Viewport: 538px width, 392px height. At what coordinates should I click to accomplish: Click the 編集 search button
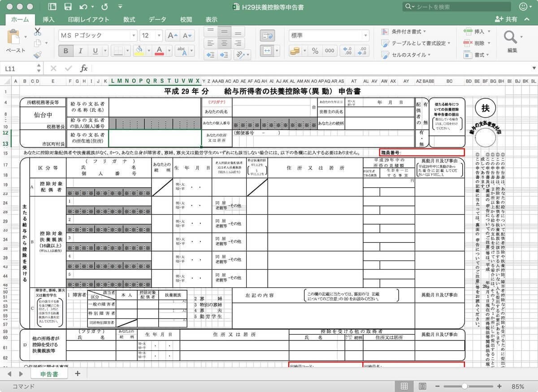[512, 42]
